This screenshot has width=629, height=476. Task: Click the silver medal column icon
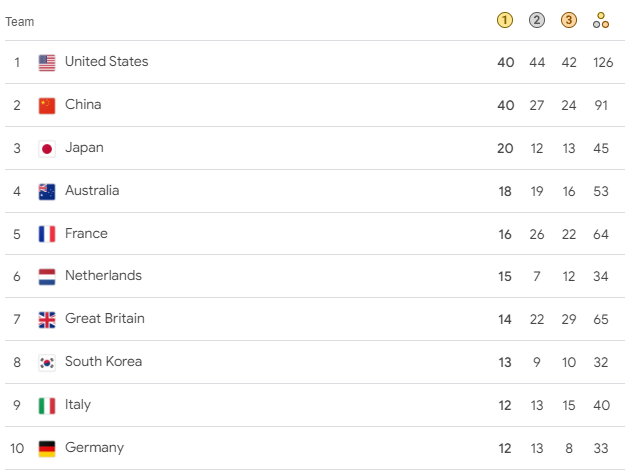click(x=537, y=20)
